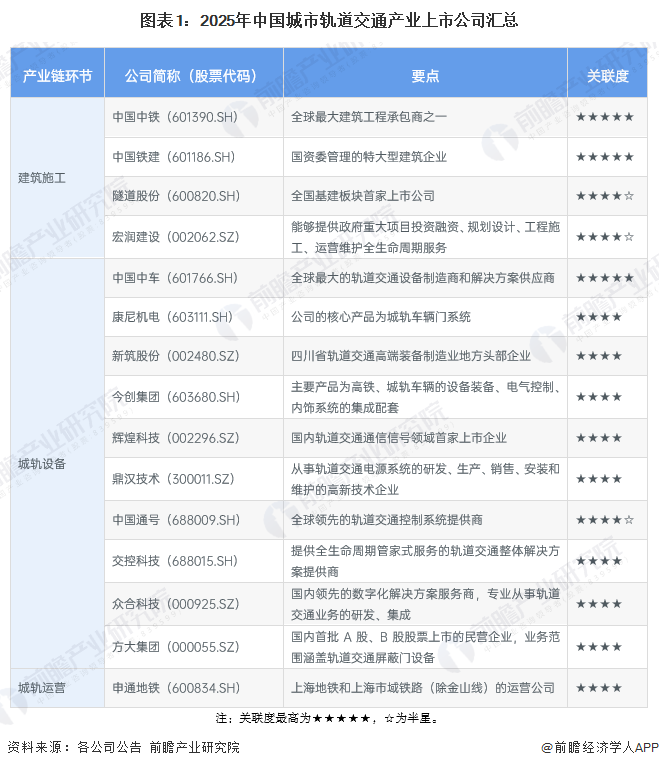The width and height of the screenshot is (659, 768).
Task: Click the four-star rating for 方大集团
Action: click(599, 647)
